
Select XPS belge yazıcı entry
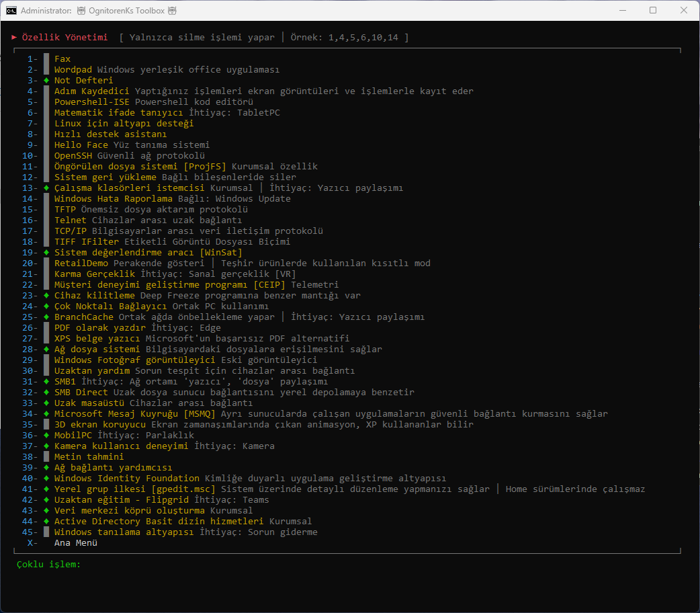97,339
